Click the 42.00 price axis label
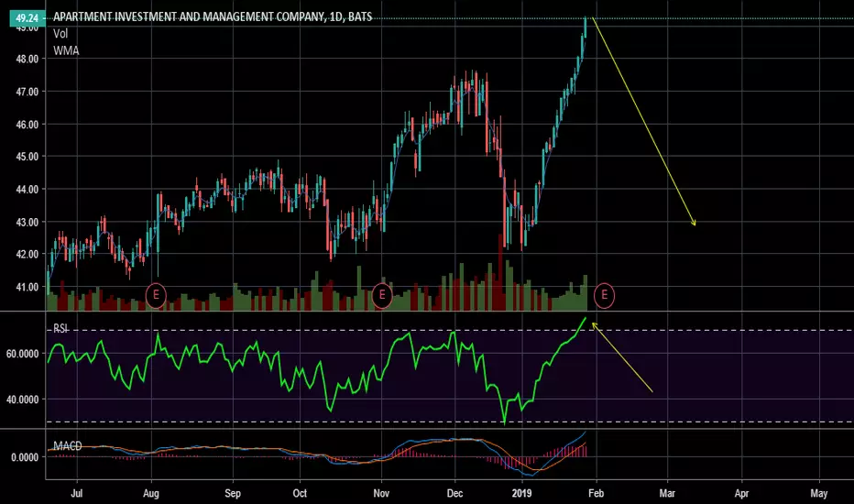Viewport: 854px width, 504px height. coord(27,255)
